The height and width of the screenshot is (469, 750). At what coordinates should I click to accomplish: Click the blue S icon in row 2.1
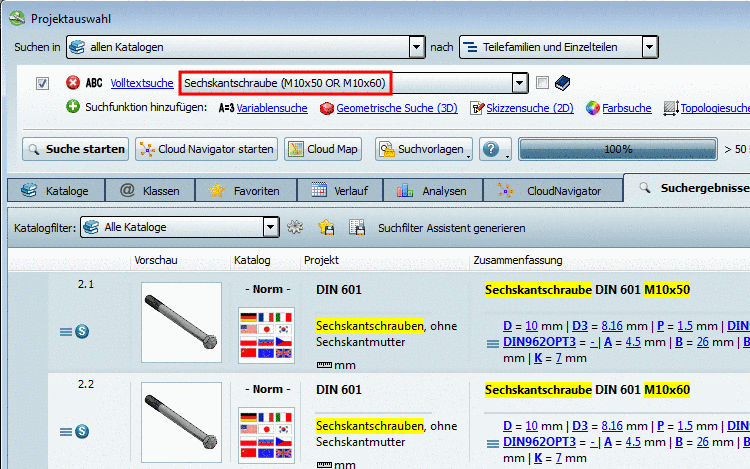click(82, 331)
